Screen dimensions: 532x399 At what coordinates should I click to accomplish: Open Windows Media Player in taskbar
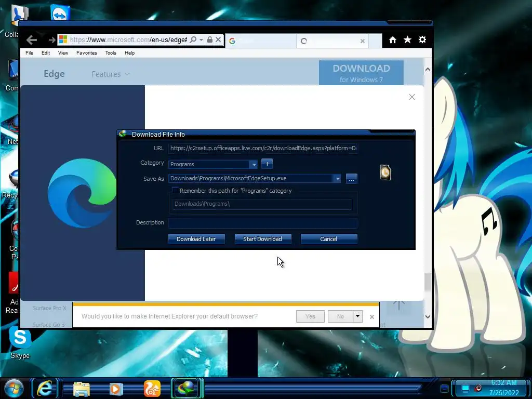click(x=116, y=389)
